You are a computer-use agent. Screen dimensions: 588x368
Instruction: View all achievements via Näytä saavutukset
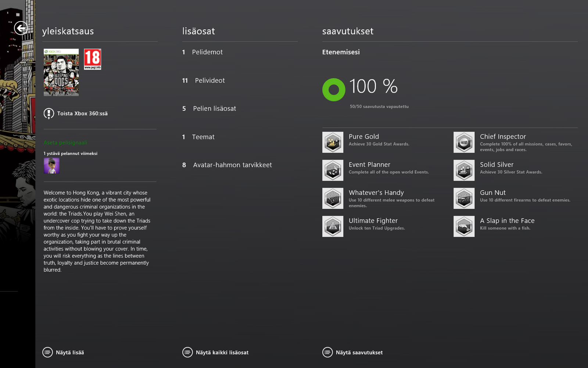coord(359,353)
